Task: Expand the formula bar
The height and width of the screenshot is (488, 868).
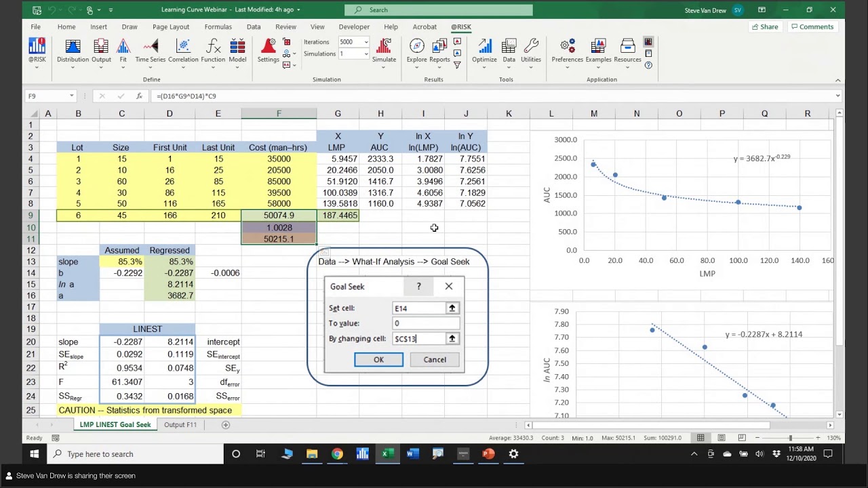Action: [x=838, y=96]
